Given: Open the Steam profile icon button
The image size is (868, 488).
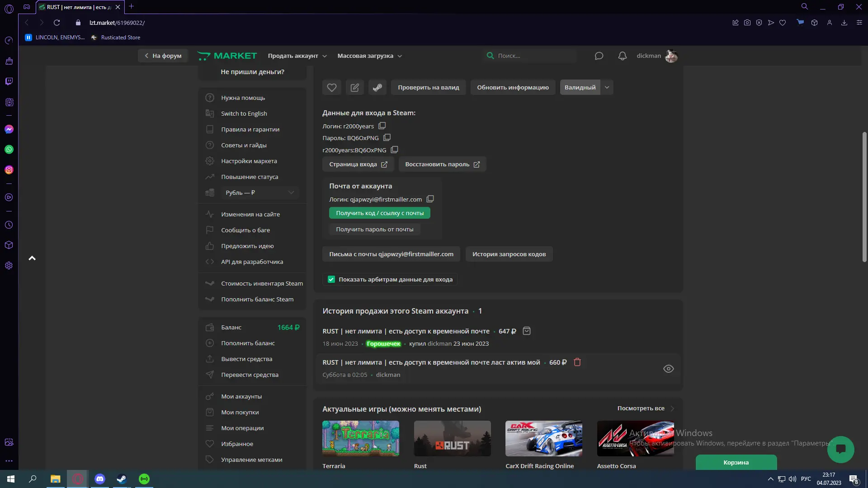Looking at the screenshot, I should 377,88.
